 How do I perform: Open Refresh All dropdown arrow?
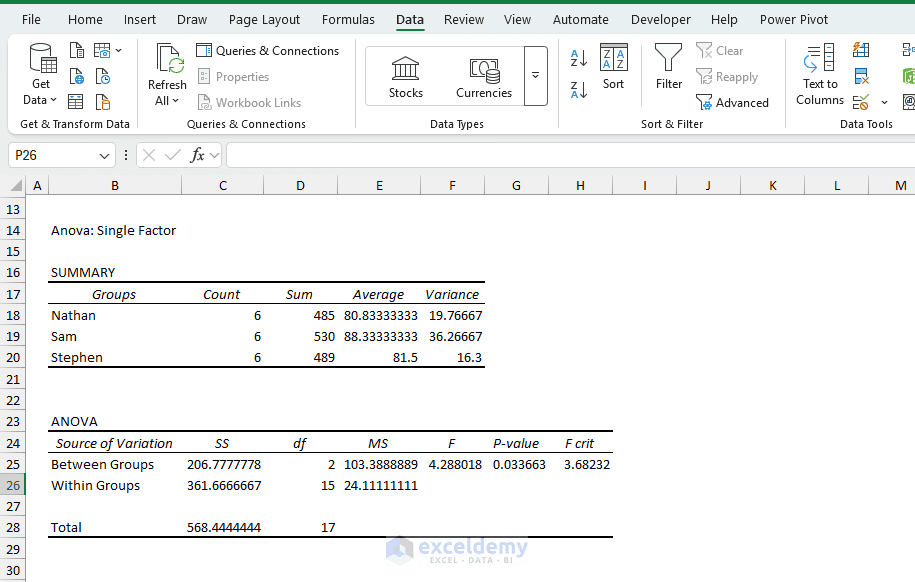[x=175, y=101]
